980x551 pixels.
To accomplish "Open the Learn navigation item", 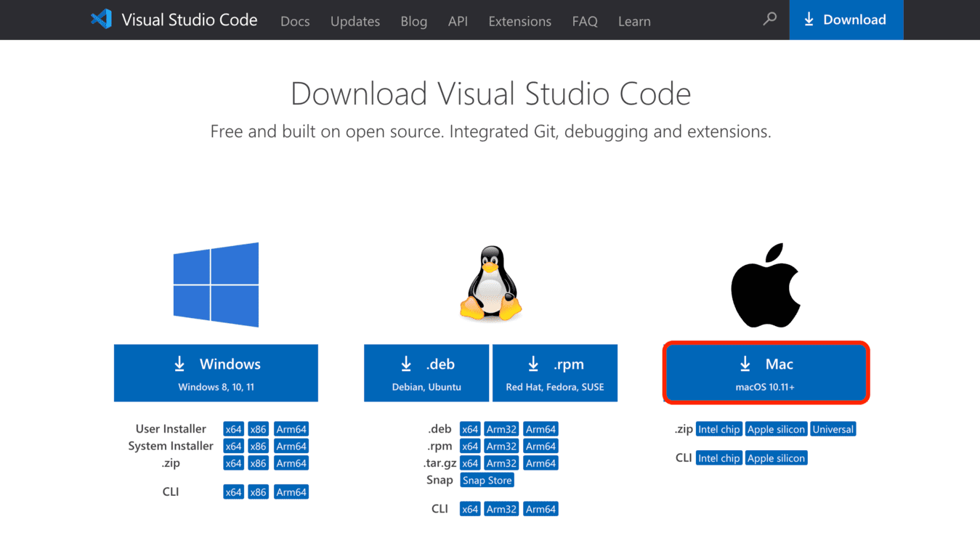I will tap(634, 21).
